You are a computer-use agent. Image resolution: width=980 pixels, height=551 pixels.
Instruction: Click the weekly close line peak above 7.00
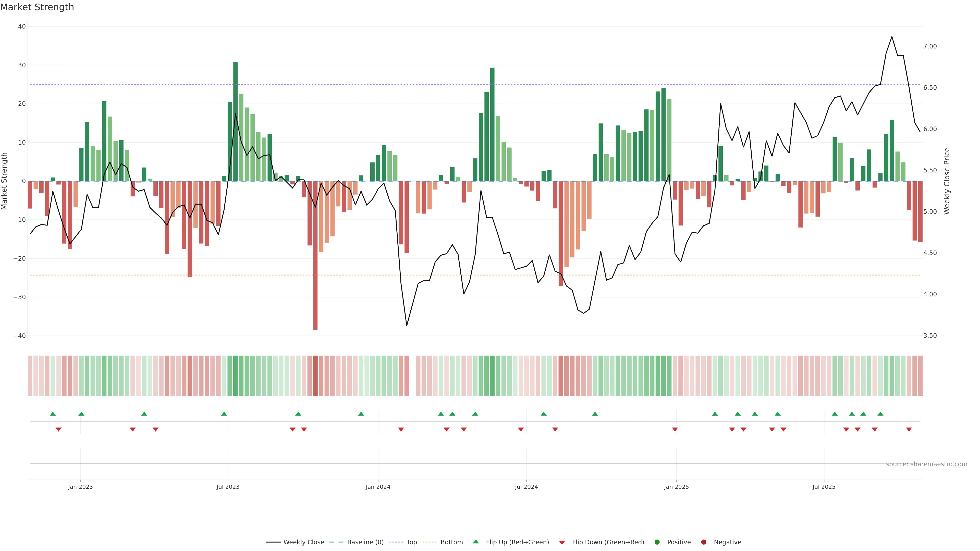tap(892, 37)
